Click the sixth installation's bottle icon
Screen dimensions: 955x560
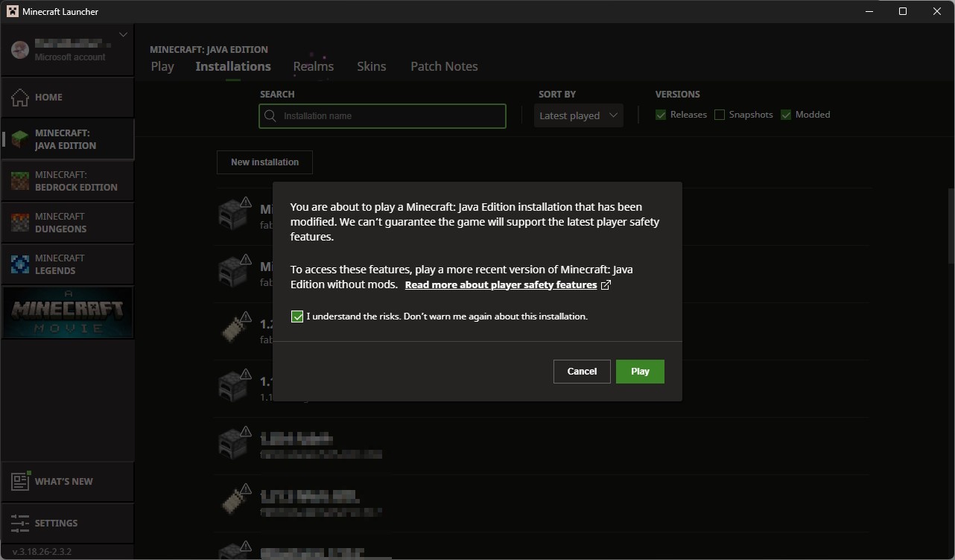pyautogui.click(x=234, y=500)
